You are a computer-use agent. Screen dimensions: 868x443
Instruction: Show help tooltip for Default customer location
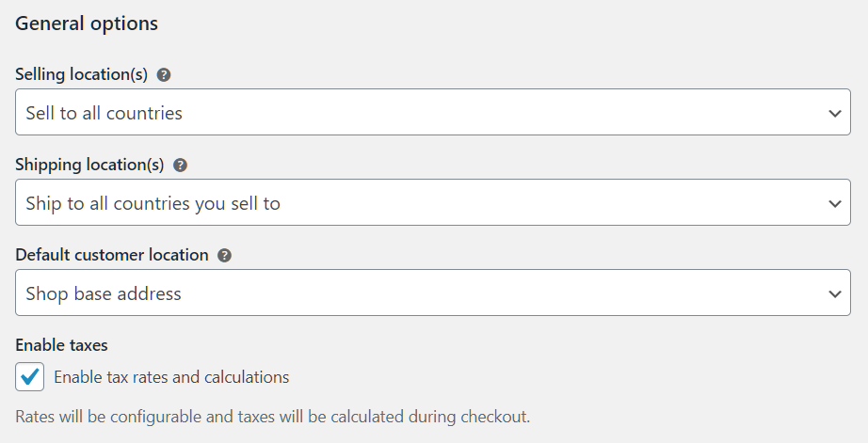pyautogui.click(x=224, y=255)
